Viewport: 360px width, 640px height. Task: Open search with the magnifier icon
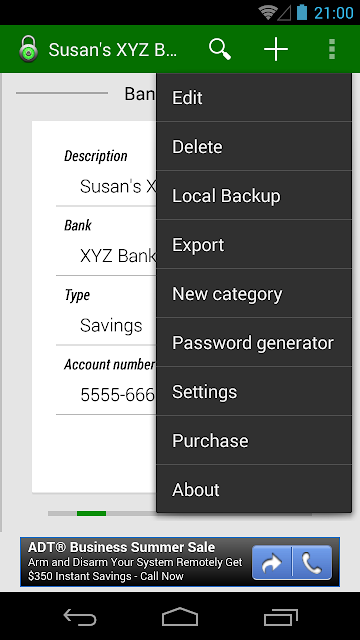point(220,49)
